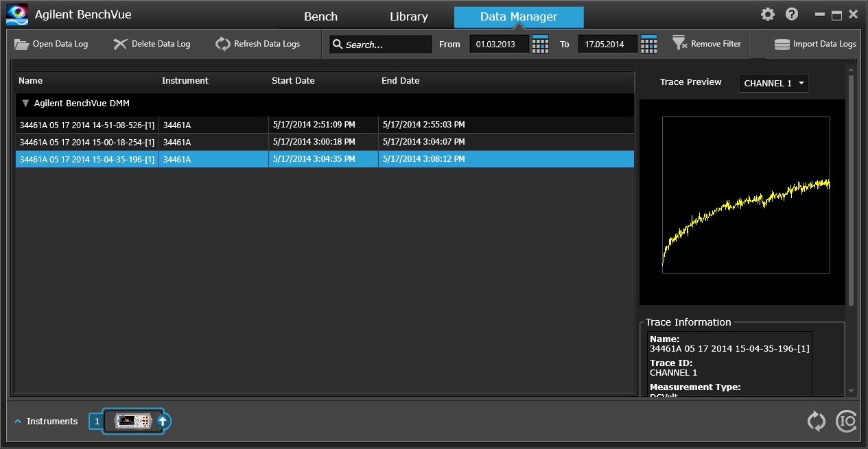Image resolution: width=868 pixels, height=449 pixels.
Task: Open the To date calendar picker
Action: coord(649,44)
